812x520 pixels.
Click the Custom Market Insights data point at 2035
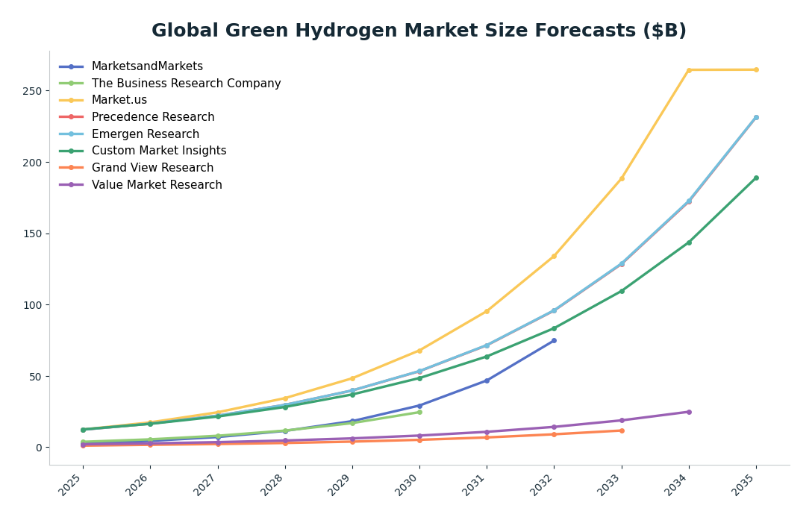756,178
